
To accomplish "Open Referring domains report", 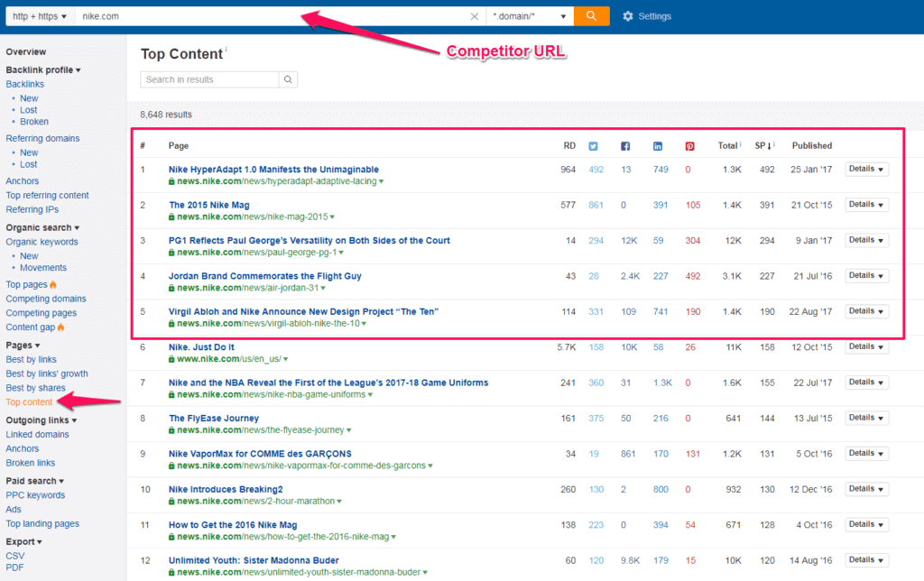I will [42, 138].
